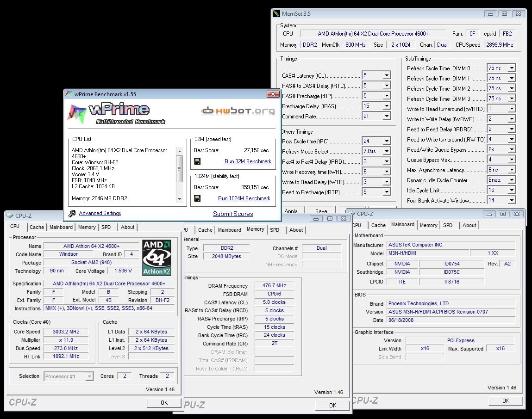Click the Run 1024M Benchmark link
The image size is (532, 419).
tap(244, 198)
